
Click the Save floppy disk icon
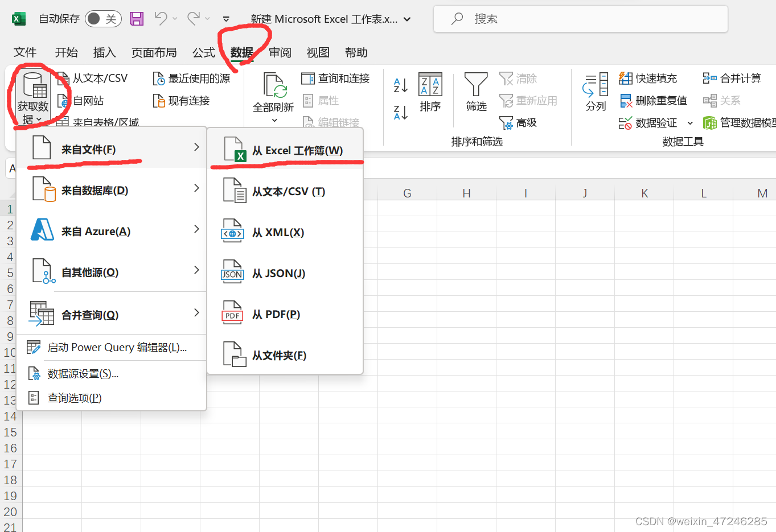(137, 19)
